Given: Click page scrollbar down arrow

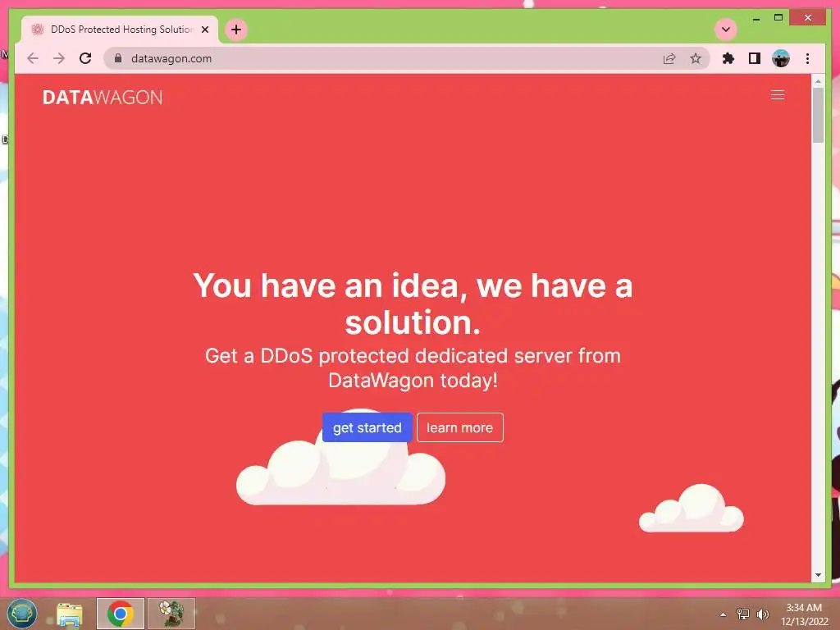Looking at the screenshot, I should point(818,575).
